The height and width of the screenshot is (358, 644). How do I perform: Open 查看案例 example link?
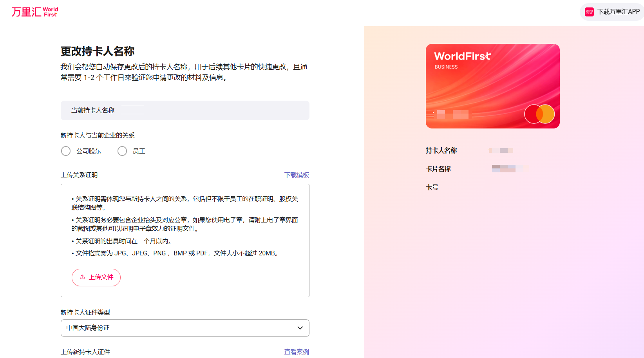[296, 352]
